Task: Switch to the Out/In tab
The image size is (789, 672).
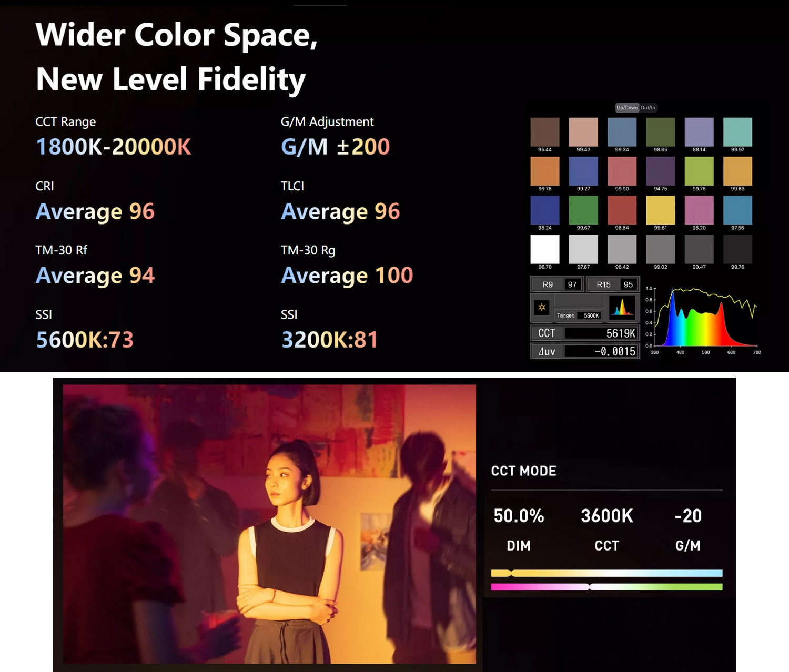Action: coord(648,108)
